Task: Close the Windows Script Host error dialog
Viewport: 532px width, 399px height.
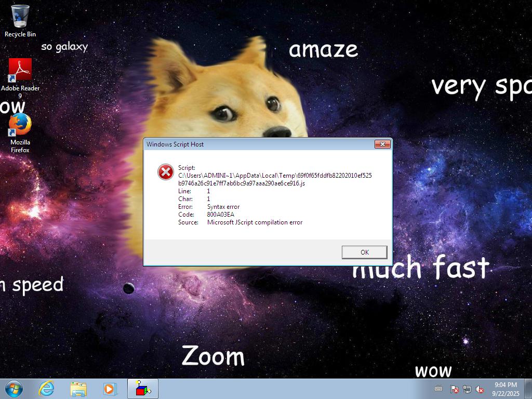Action: coord(382,144)
